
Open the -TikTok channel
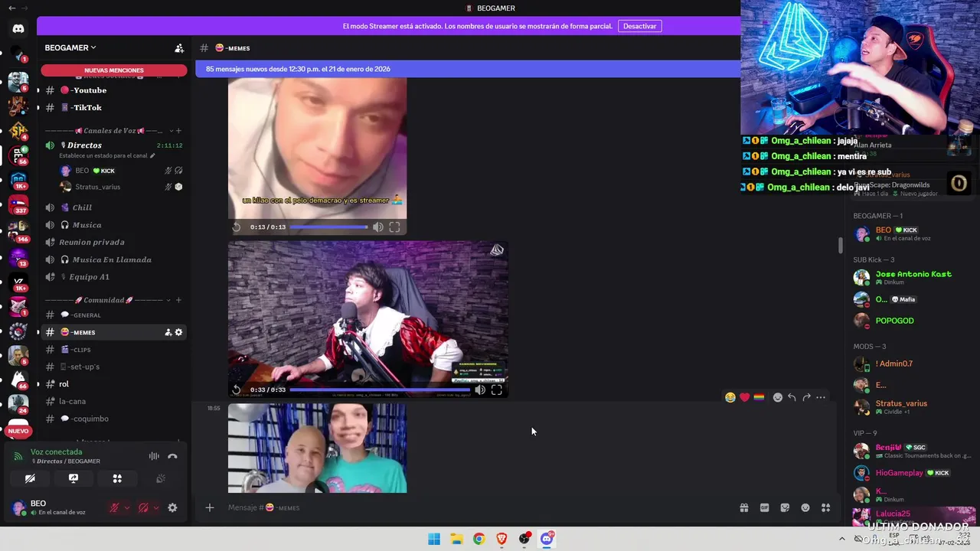(x=113, y=108)
